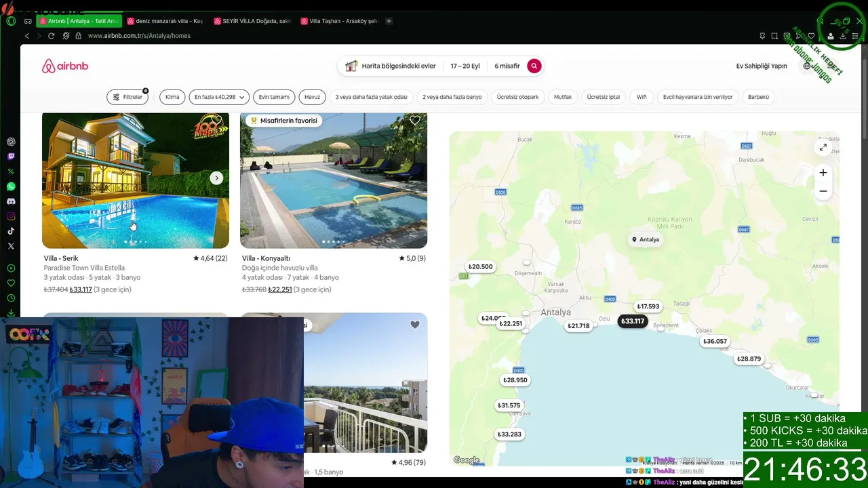Enable the Ücretsiz iptal filter
This screenshot has height=488, width=868.
604,97
